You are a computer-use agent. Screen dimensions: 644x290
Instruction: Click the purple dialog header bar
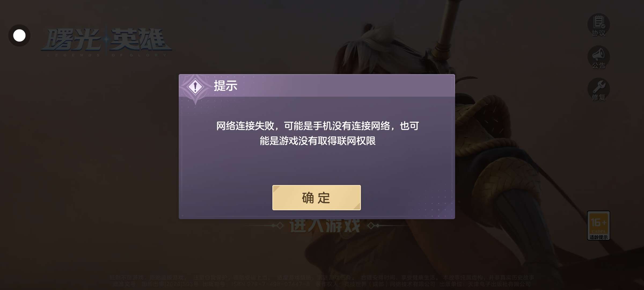click(317, 85)
